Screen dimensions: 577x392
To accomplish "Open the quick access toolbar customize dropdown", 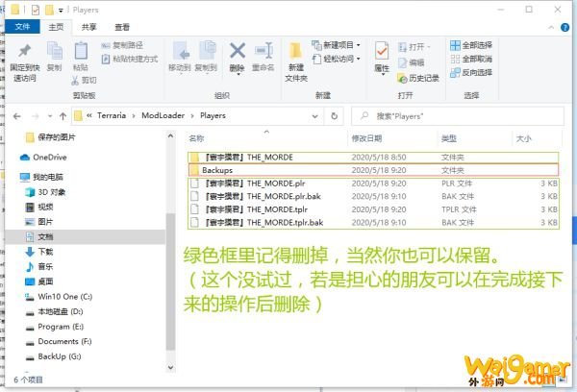I will tap(61, 11).
